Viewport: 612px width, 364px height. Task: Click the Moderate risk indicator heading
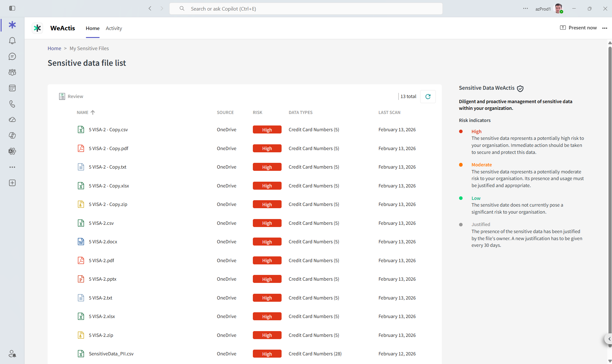coord(481,165)
